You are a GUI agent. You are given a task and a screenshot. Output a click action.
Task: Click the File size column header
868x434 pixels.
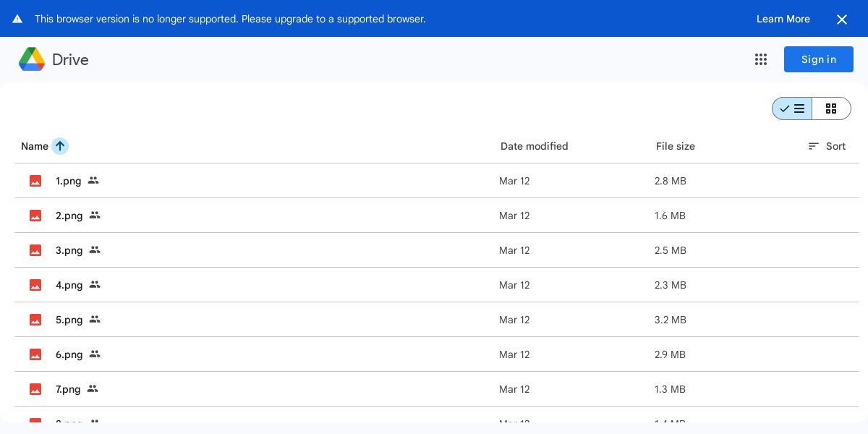coord(675,146)
